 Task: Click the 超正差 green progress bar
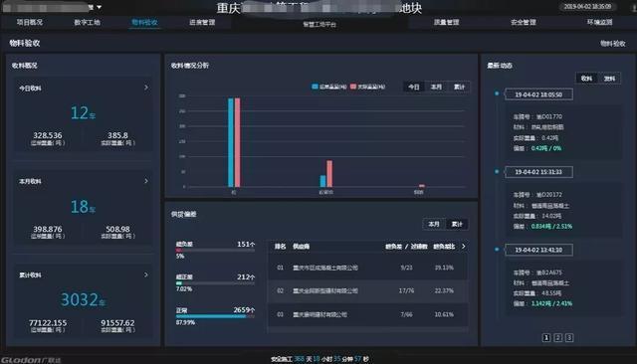pos(215,282)
